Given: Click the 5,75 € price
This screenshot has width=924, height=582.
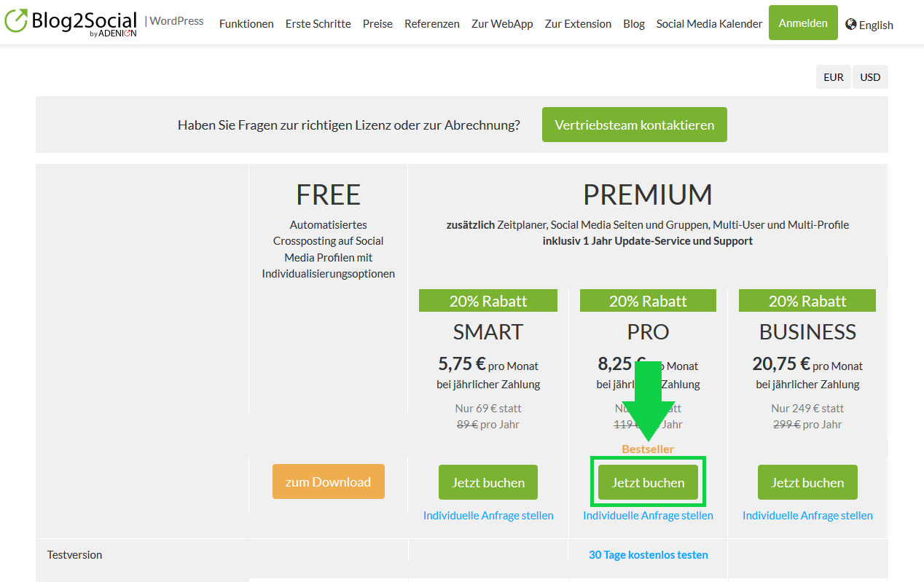Looking at the screenshot, I should click(462, 363).
